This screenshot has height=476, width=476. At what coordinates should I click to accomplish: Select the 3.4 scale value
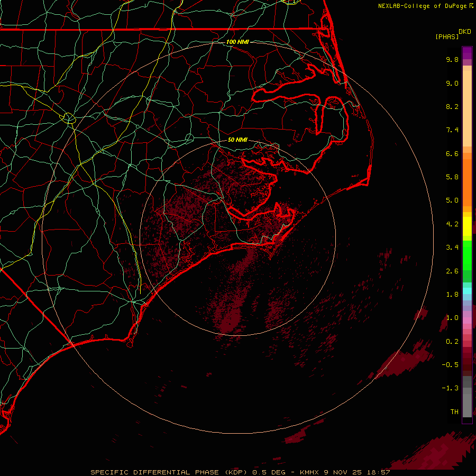point(452,248)
